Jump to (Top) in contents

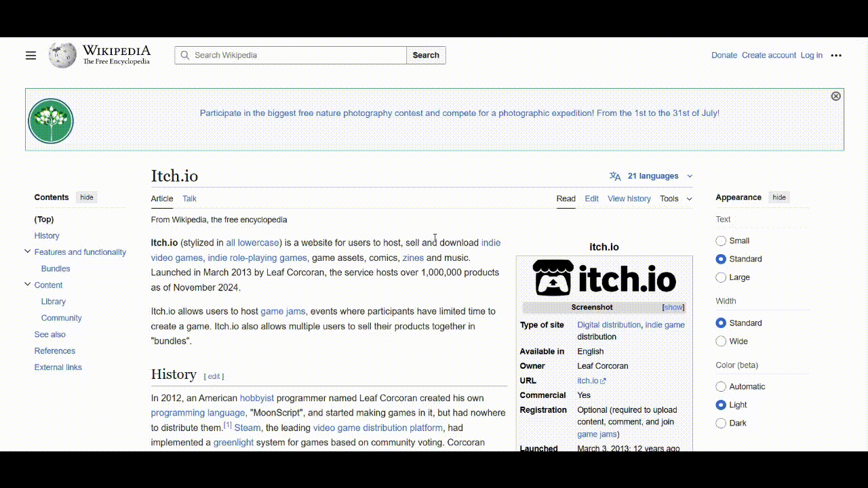click(x=44, y=219)
